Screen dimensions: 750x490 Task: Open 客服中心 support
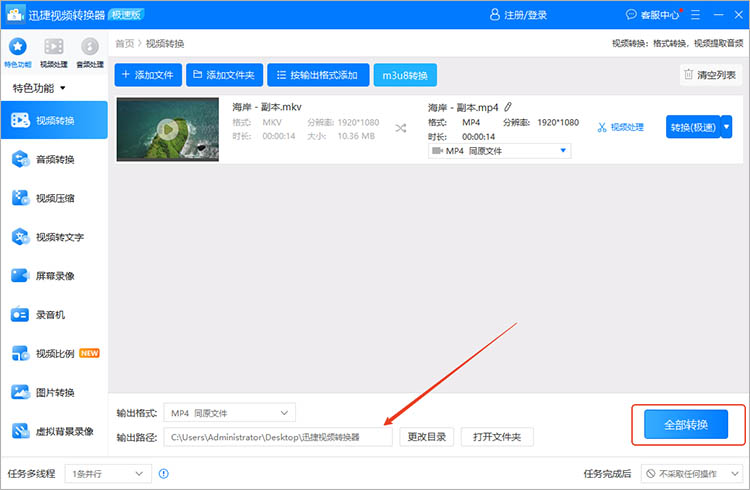(x=653, y=15)
